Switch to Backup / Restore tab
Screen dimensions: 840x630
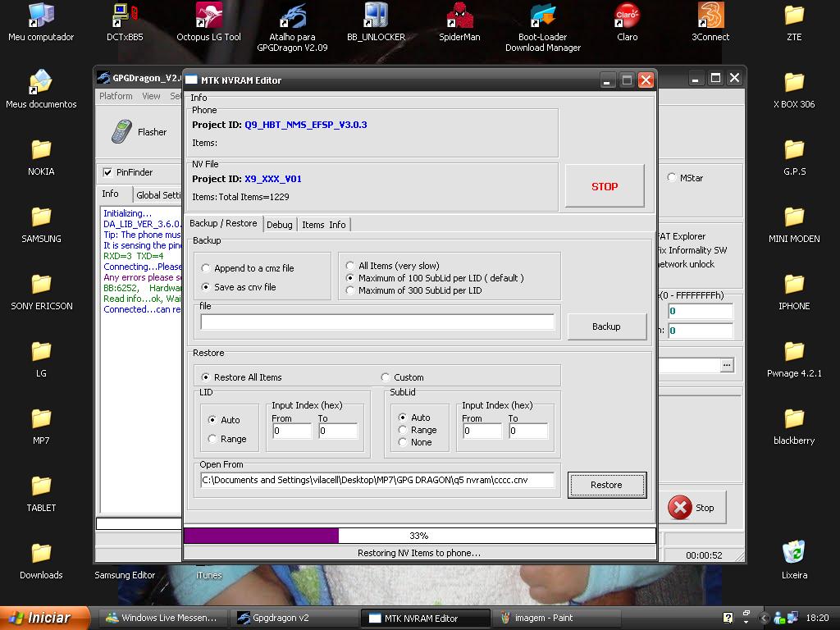(x=223, y=223)
